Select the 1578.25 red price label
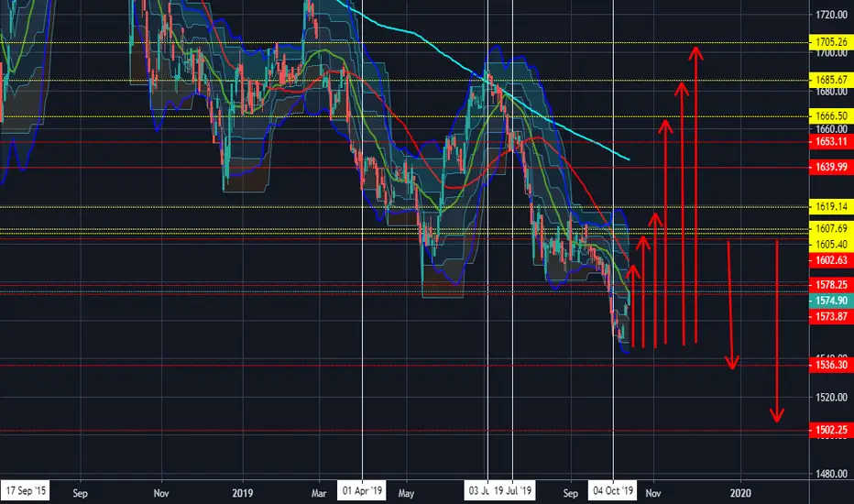This screenshot has height=504, width=854. pyautogui.click(x=831, y=284)
